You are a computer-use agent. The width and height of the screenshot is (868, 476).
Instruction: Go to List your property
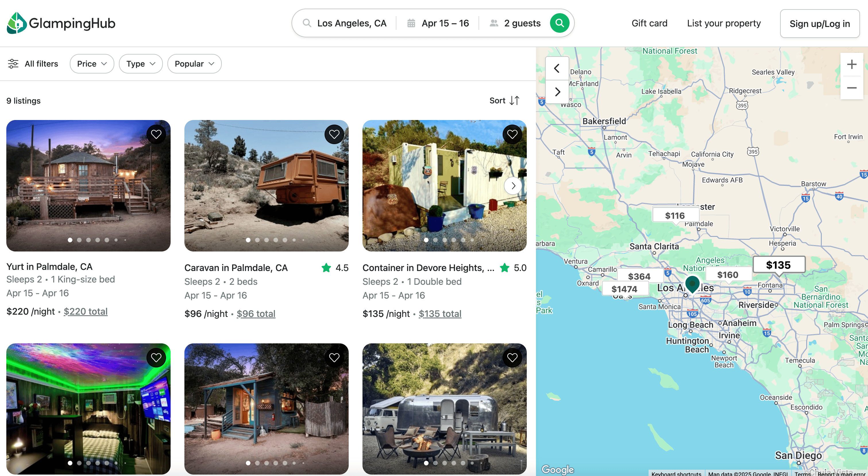(724, 23)
